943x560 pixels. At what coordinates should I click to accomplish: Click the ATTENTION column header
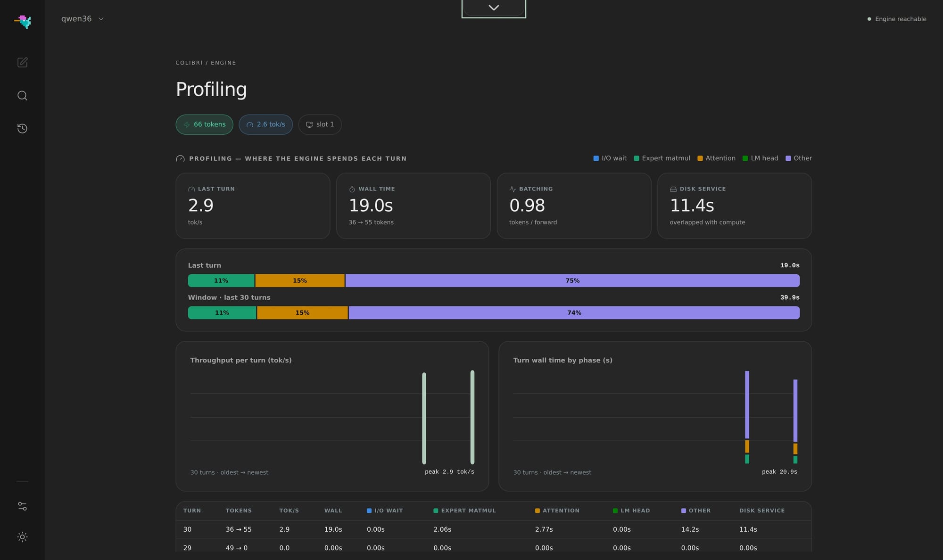(557, 511)
